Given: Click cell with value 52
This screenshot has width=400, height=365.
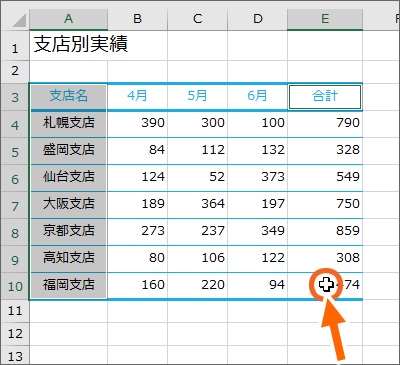Looking at the screenshot, I should tap(197, 178).
